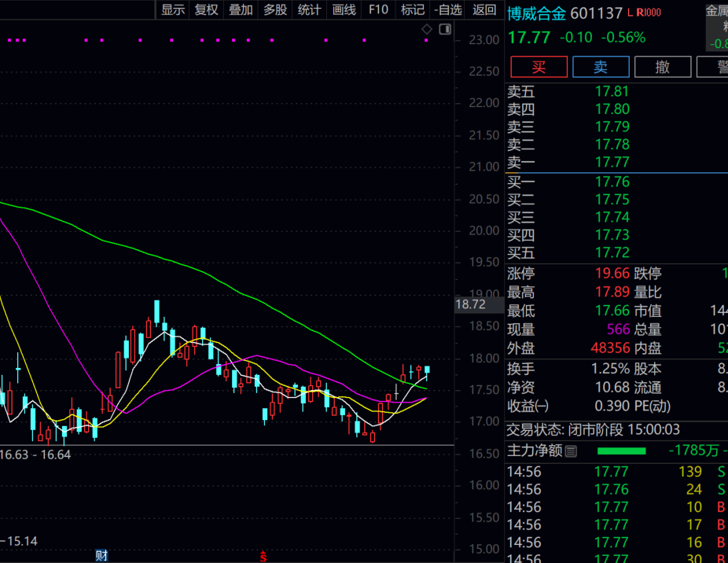Select the 买五 price 17.72
The width and height of the screenshot is (728, 563).
point(612,252)
